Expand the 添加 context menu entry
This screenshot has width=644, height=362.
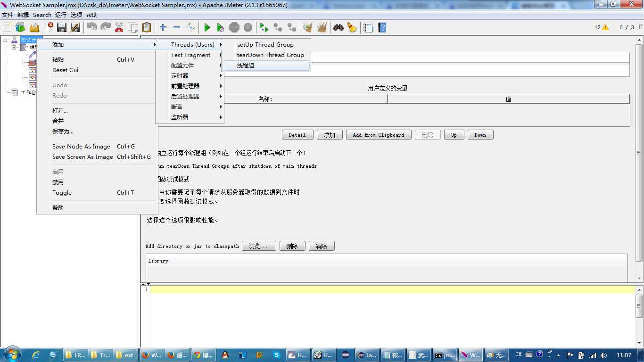click(97, 45)
